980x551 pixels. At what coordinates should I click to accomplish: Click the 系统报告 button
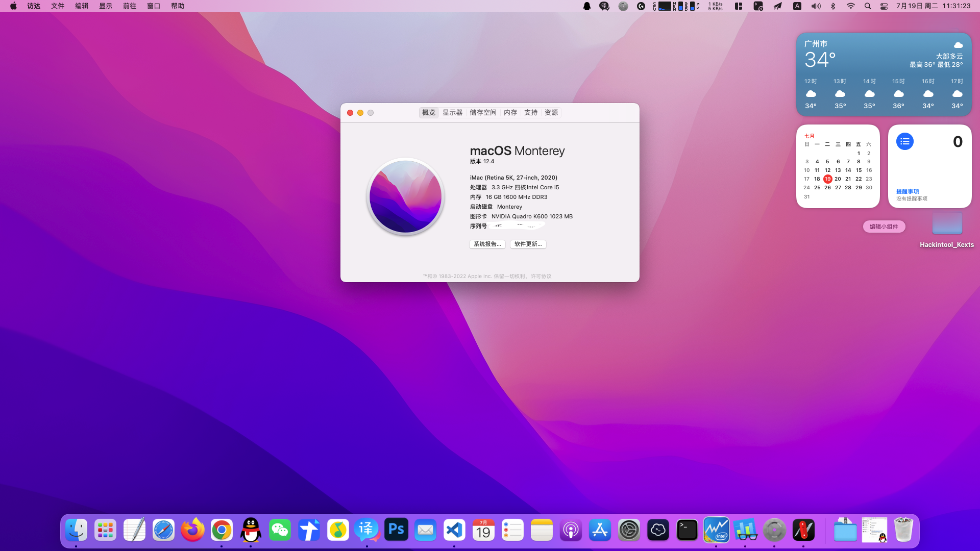[487, 244]
